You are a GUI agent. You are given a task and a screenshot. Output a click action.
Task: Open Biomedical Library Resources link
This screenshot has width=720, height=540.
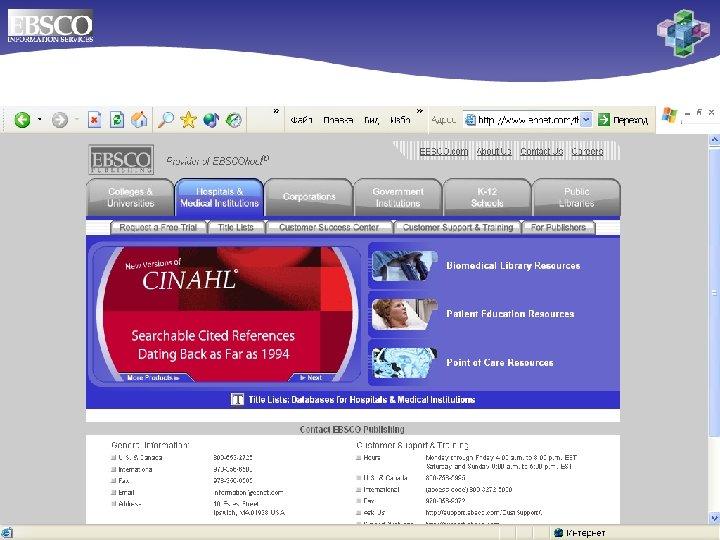click(513, 266)
